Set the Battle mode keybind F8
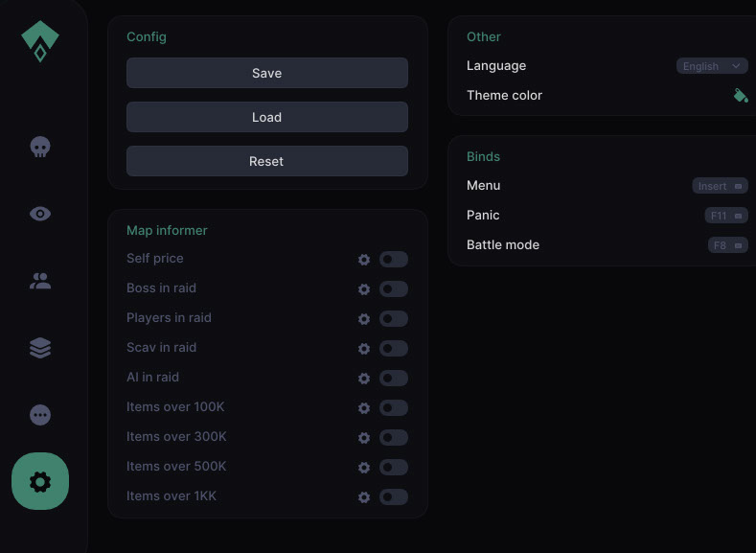The image size is (756, 553). pyautogui.click(x=727, y=245)
